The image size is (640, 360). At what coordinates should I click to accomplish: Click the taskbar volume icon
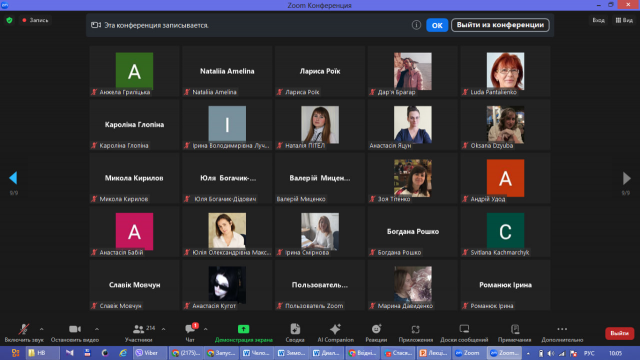(551, 353)
